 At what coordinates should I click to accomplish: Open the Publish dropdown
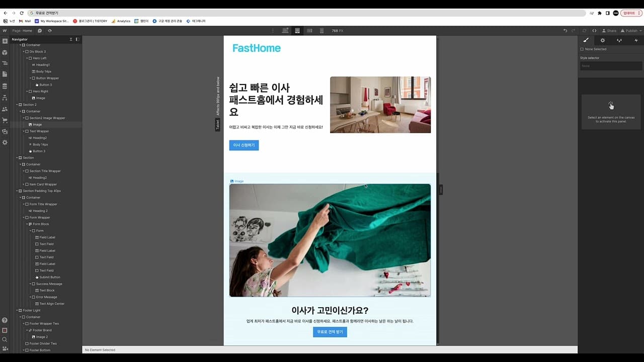pos(631,31)
